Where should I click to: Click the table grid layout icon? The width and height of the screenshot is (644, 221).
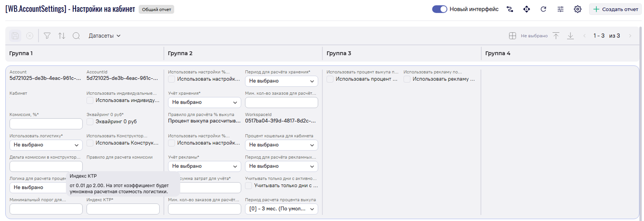click(x=512, y=36)
